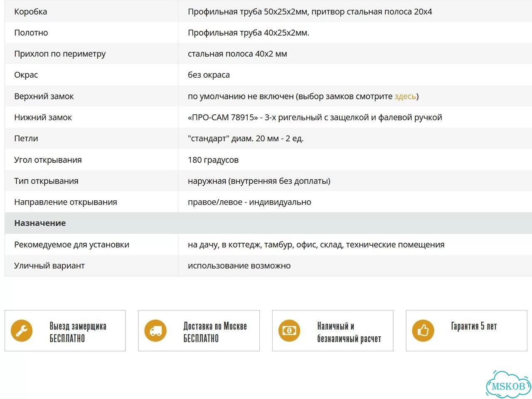Click the 'без окраса' value cell
The height and width of the screenshot is (399, 532).
(355, 75)
